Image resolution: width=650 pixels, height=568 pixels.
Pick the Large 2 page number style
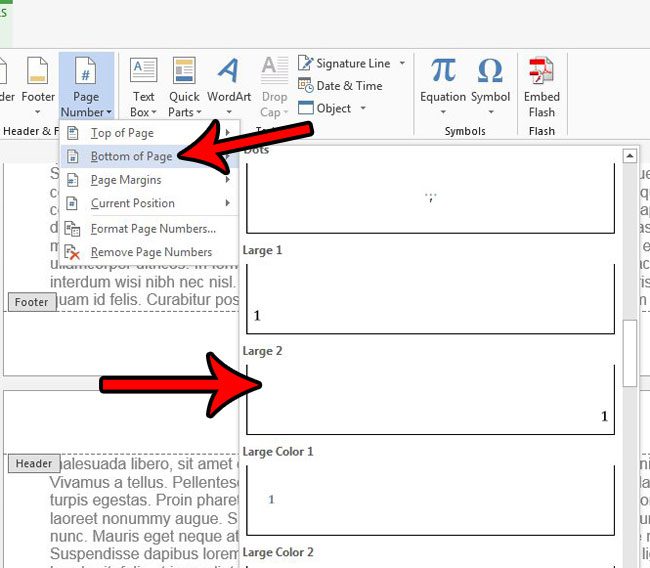click(x=430, y=399)
